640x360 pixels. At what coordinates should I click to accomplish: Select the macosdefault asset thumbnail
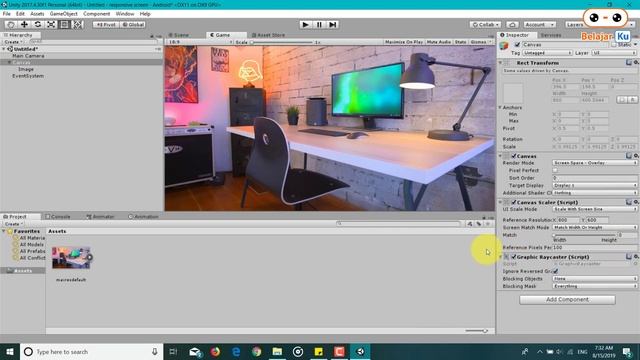click(71, 258)
